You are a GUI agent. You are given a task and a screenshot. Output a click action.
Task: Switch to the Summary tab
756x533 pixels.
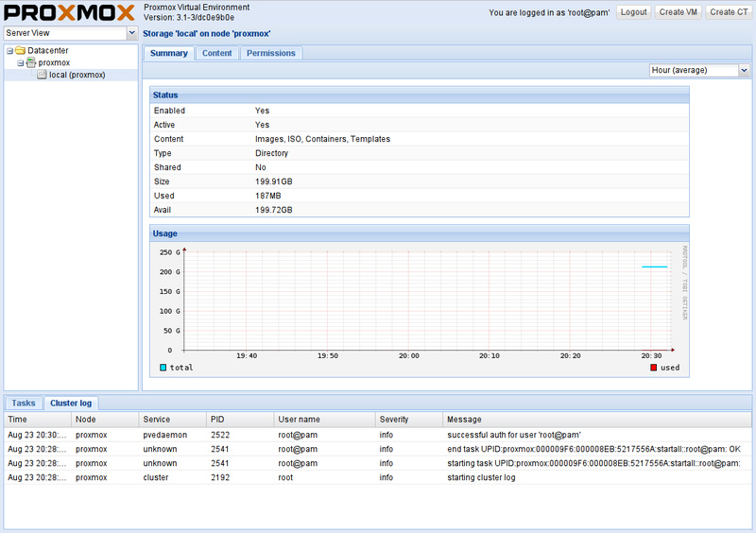pos(169,53)
